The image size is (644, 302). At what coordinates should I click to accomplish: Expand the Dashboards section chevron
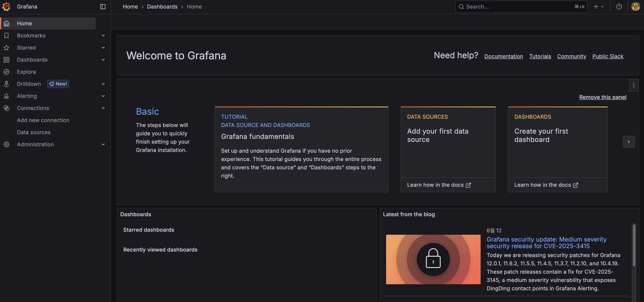tap(103, 60)
